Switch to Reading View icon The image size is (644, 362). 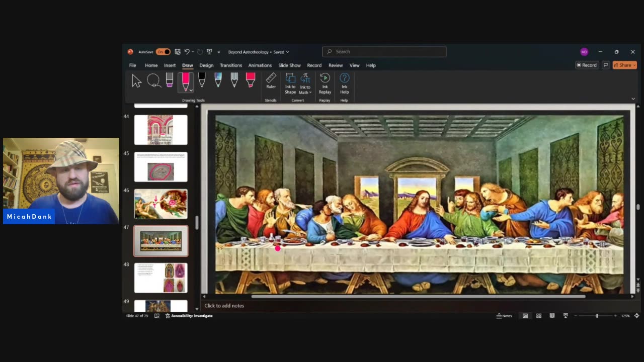click(552, 316)
